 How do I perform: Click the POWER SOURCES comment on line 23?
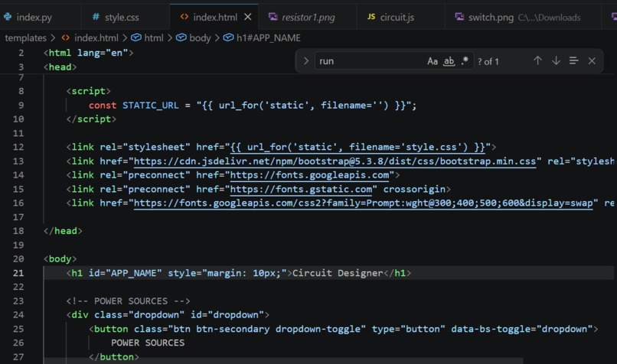coord(129,301)
